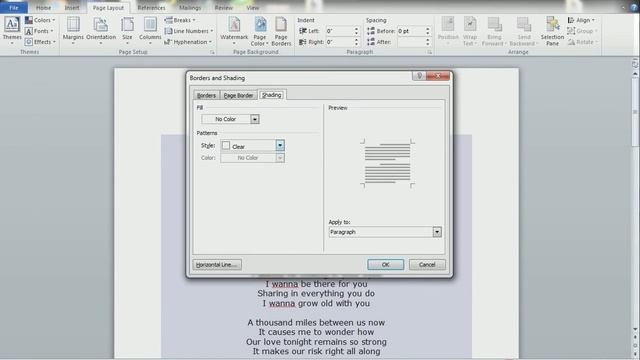The width and height of the screenshot is (640, 360).
Task: Open the Line Numbers menu
Action: (189, 31)
